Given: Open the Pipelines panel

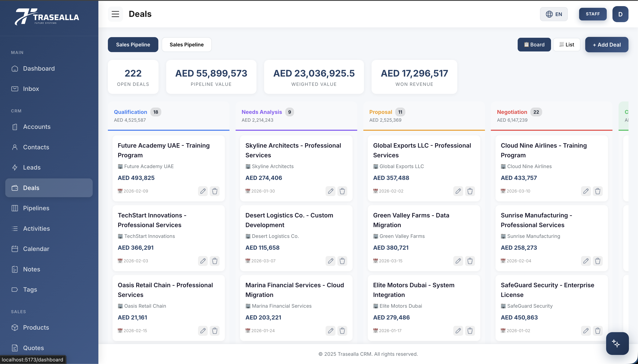Looking at the screenshot, I should click(x=36, y=208).
